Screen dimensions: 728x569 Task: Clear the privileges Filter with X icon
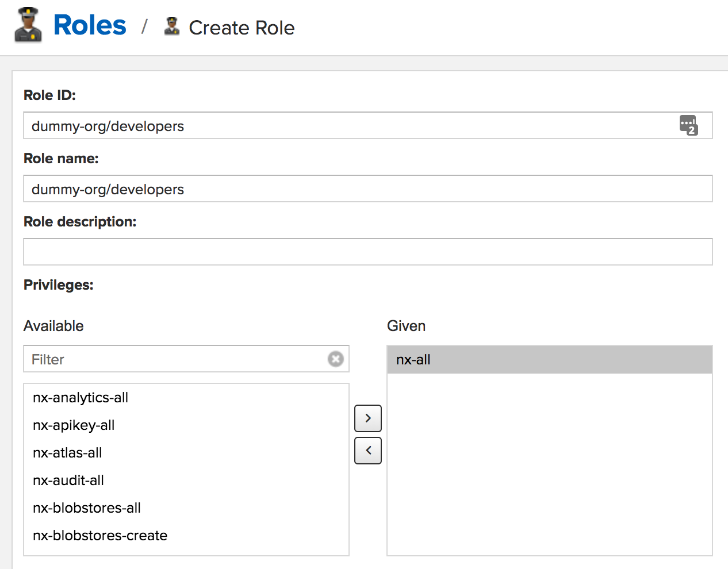pos(336,359)
